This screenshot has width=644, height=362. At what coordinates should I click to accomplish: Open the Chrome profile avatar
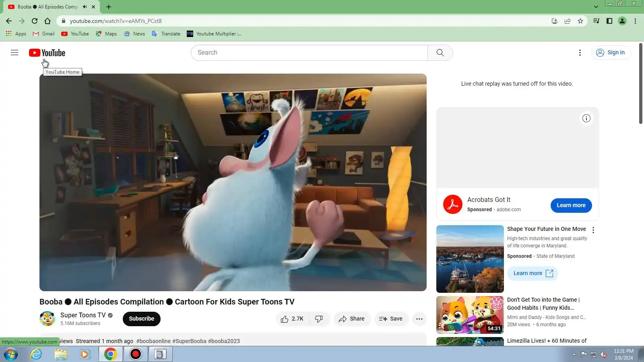tap(622, 21)
